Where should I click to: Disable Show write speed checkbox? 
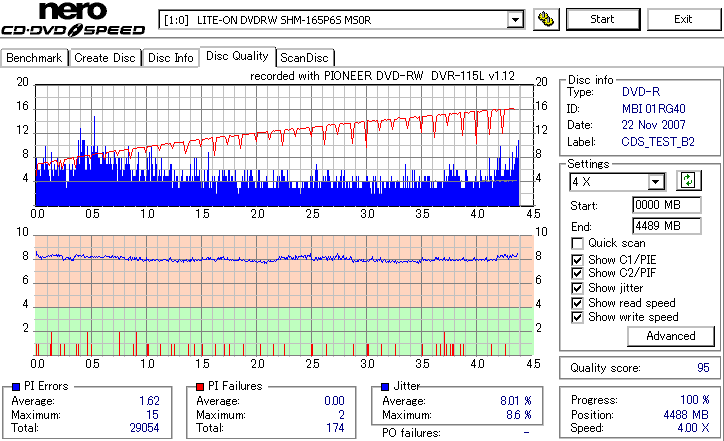[x=577, y=317]
